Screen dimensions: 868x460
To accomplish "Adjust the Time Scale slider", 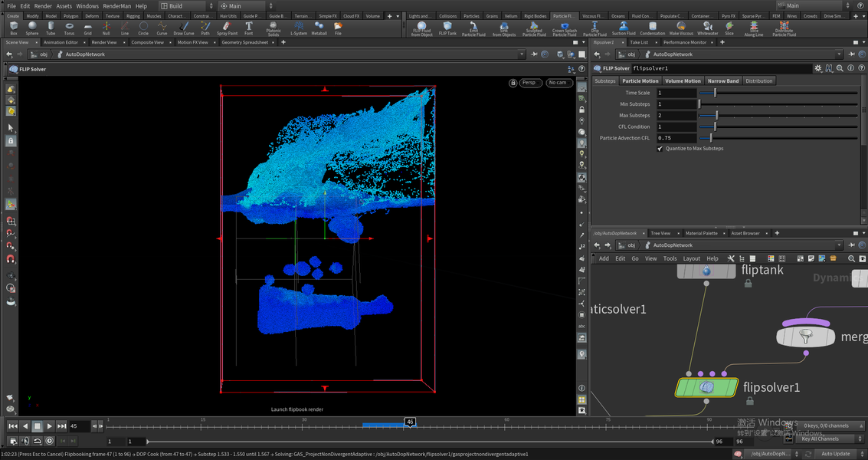I will coord(778,93).
